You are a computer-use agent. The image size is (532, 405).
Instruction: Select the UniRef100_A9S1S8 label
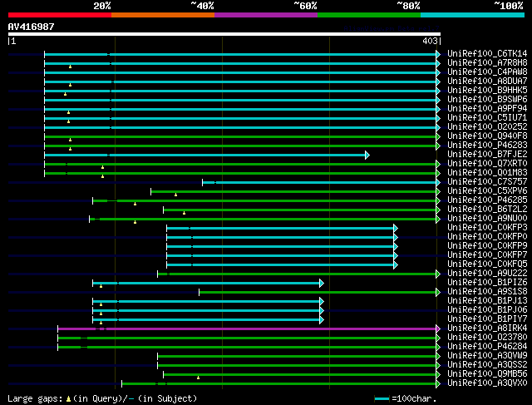point(487,292)
